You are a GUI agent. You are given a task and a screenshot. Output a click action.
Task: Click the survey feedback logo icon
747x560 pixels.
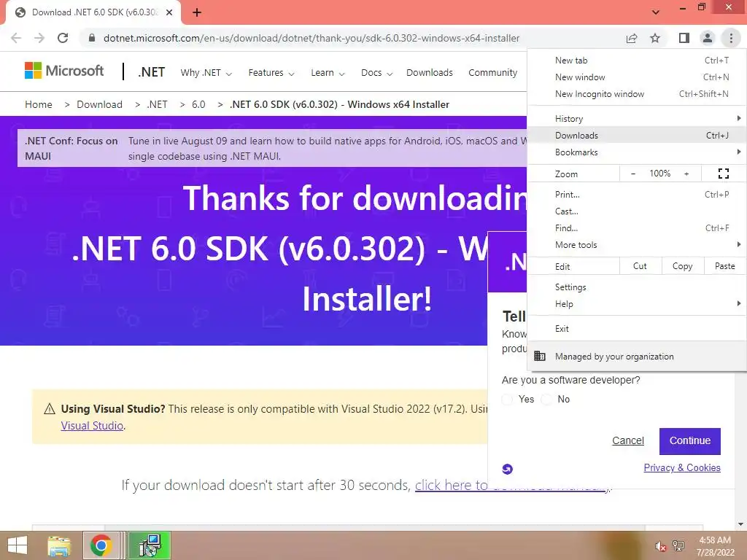click(508, 469)
